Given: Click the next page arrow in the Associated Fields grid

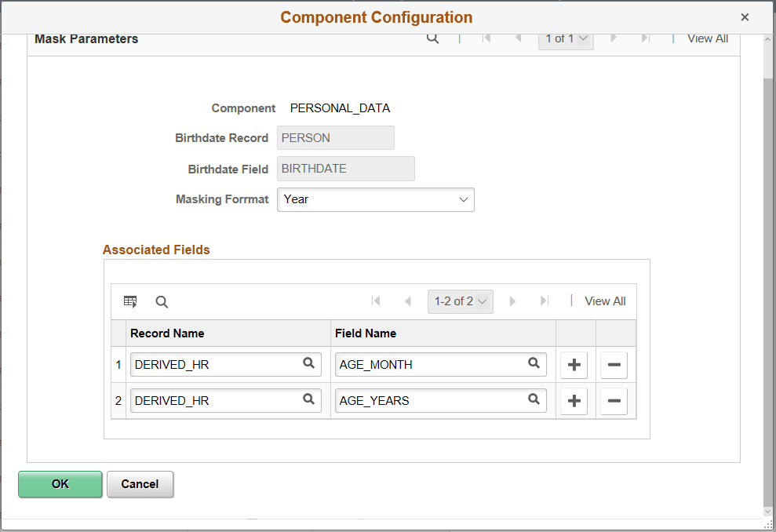Looking at the screenshot, I should (x=512, y=301).
